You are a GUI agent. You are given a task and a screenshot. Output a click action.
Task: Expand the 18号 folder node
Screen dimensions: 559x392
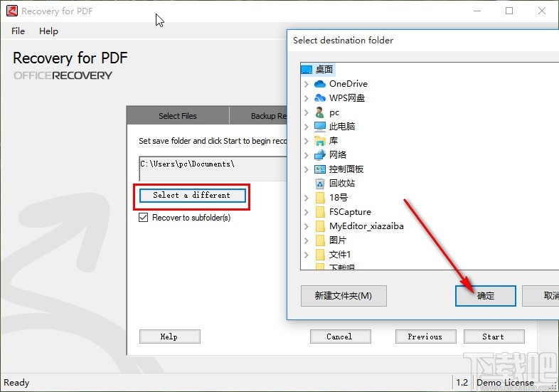(x=306, y=198)
